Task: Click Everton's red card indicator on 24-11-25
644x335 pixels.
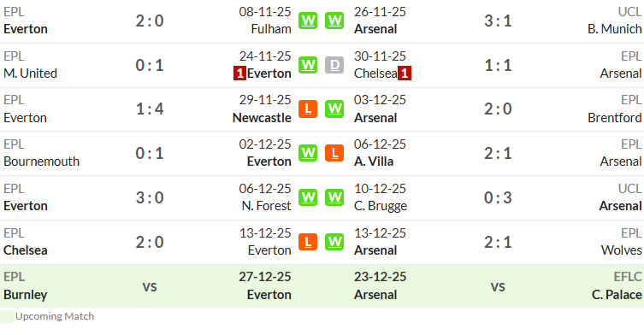Action: pyautogui.click(x=239, y=73)
